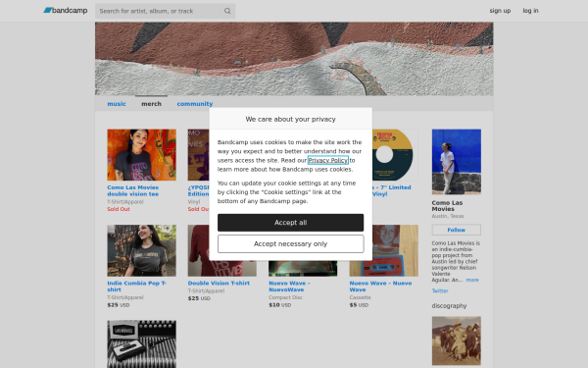Click Nuevo Wave - NuevoWave compact disc link

(289, 287)
